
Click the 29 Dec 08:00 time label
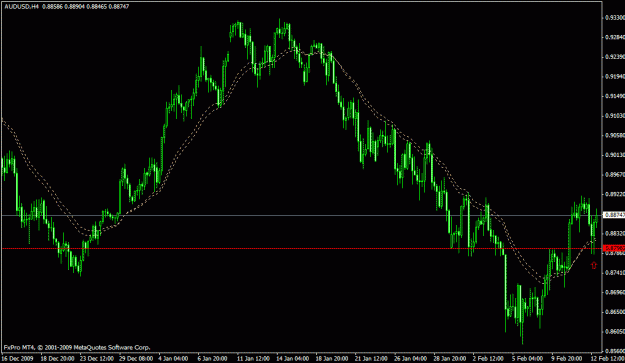click(x=136, y=358)
